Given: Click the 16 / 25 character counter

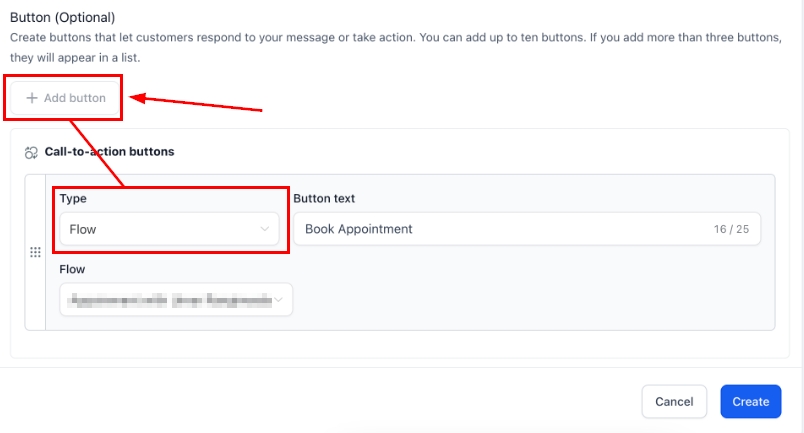Looking at the screenshot, I should (x=731, y=229).
